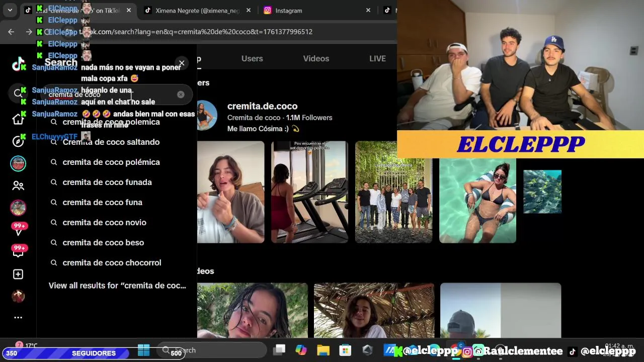Open the pool float bikini video
The height and width of the screenshot is (362, 644).
477,200
